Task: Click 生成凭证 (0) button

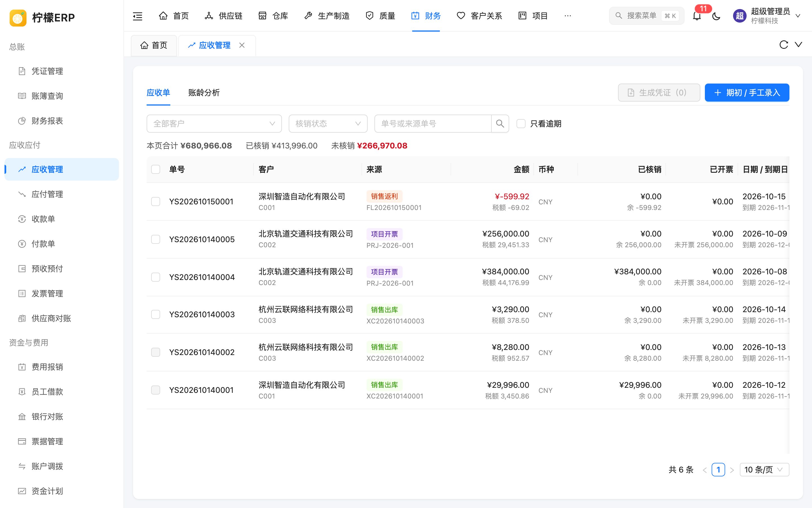Action: (659, 93)
